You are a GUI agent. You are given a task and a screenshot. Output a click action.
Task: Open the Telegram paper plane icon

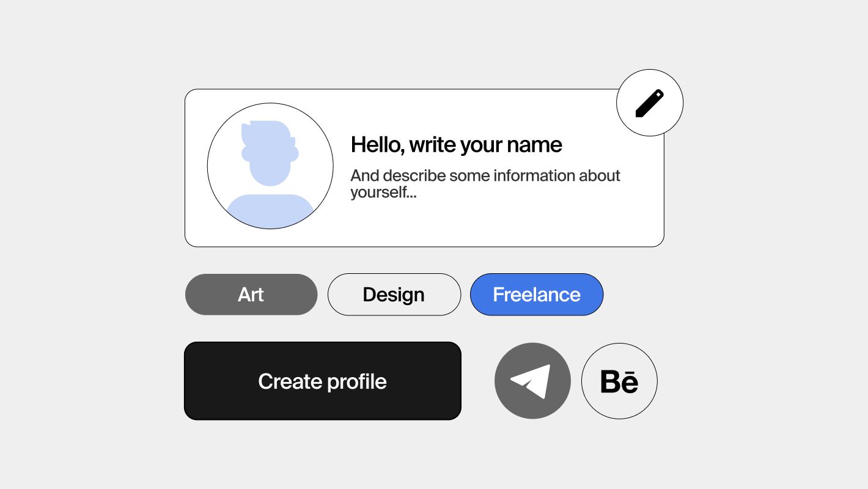coord(531,381)
